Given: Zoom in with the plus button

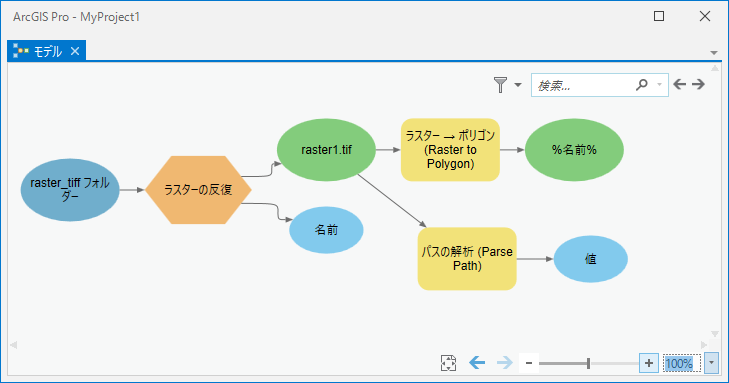Looking at the screenshot, I should tap(649, 363).
